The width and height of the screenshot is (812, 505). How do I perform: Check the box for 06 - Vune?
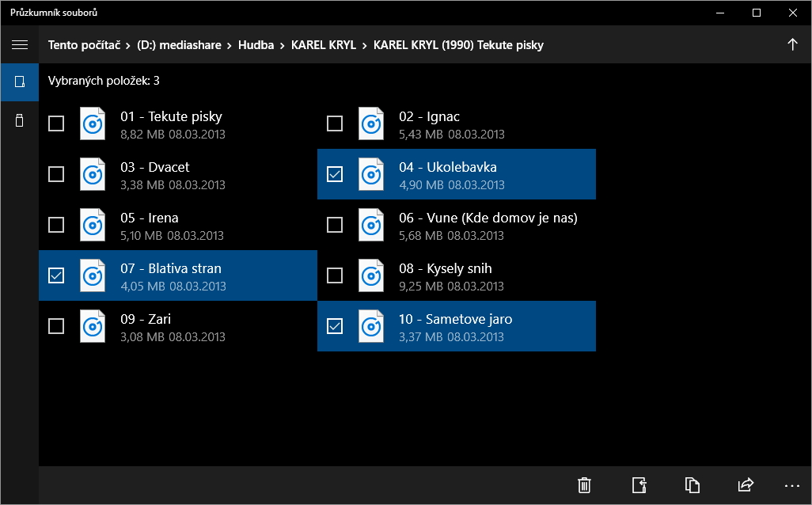[335, 226]
